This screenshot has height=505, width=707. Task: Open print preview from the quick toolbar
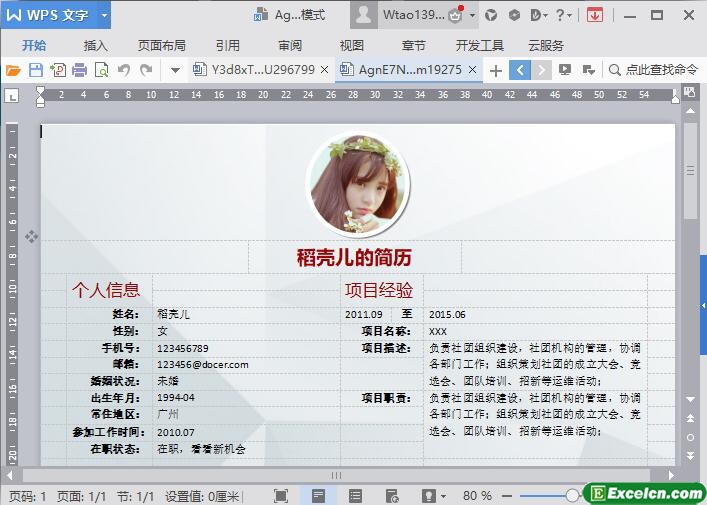point(101,70)
